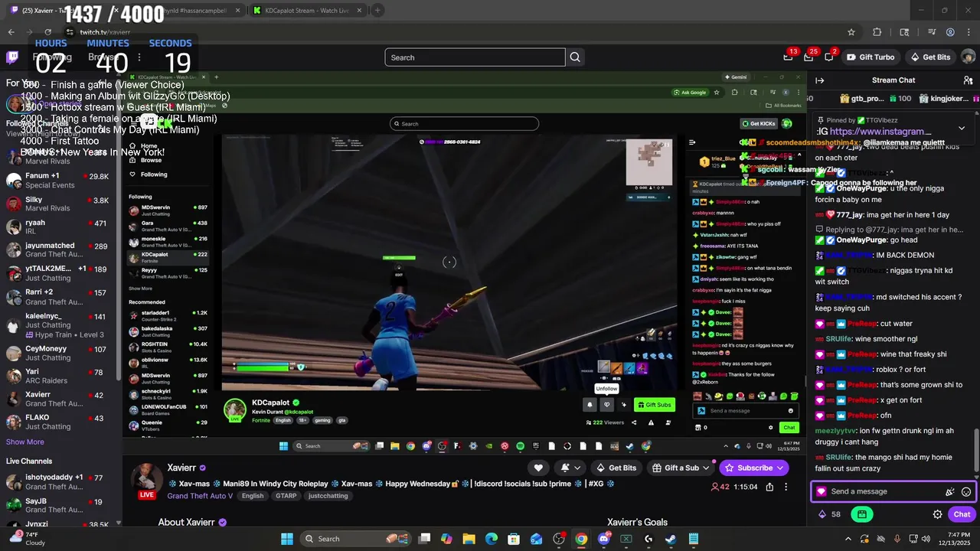Click the Gift Turbo button
Image resolution: width=980 pixels, height=551 pixels.
871,57
